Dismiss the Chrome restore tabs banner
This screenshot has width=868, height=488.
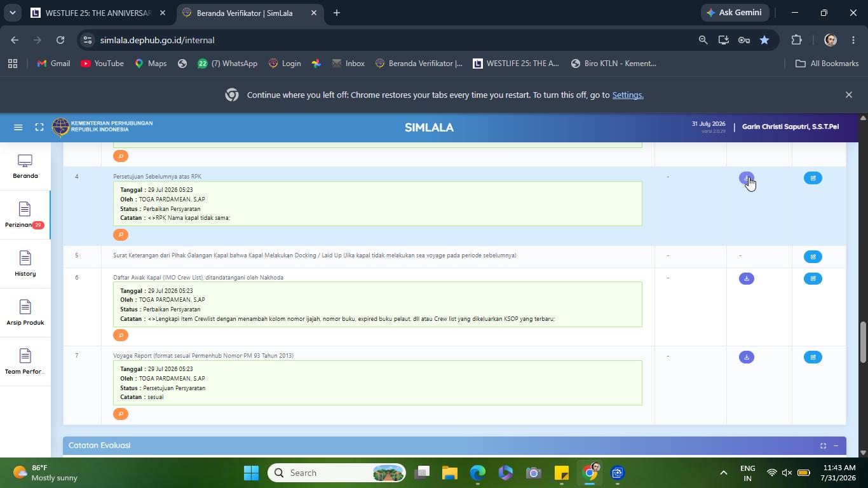[848, 95]
